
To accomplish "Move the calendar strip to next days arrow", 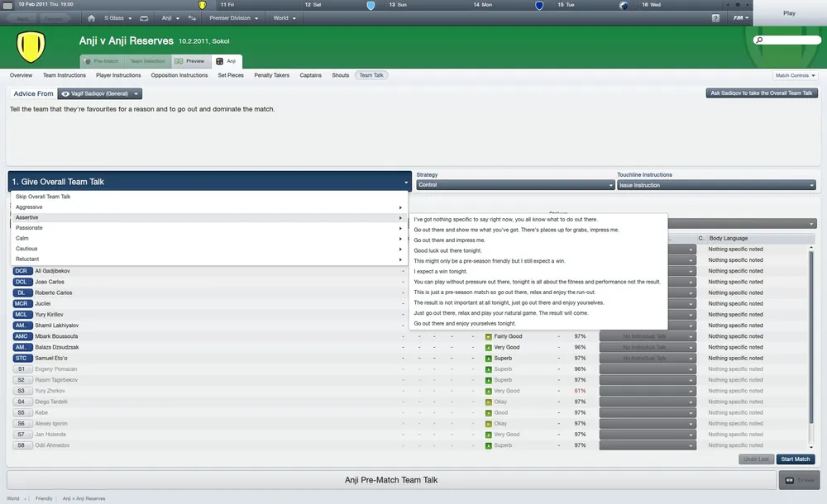I will pos(748,5).
